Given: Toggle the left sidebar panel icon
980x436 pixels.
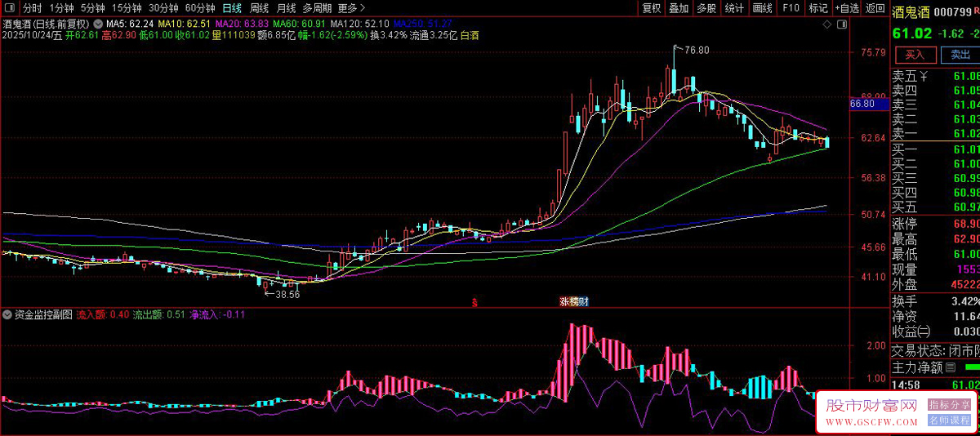Looking at the screenshot, I should pos(9,8).
